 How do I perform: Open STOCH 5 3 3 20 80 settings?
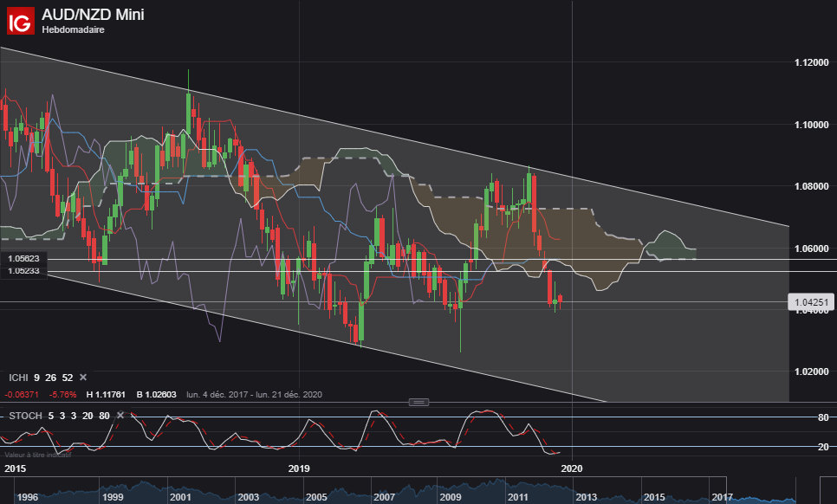coord(59,416)
